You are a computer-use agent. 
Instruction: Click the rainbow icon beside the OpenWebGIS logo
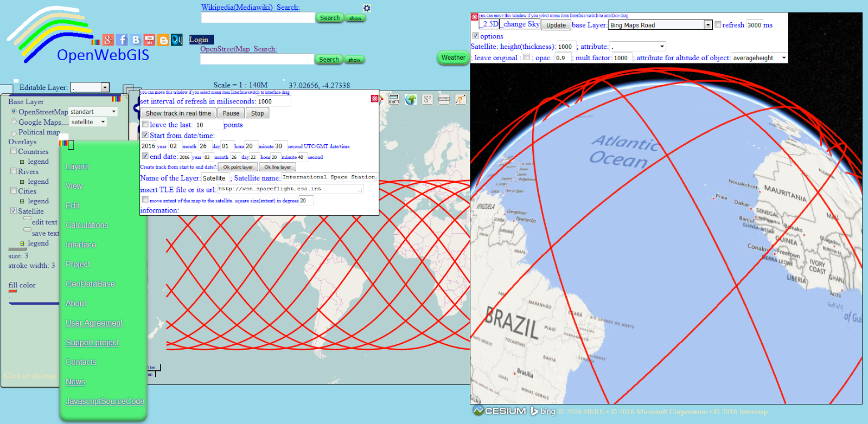(x=96, y=42)
